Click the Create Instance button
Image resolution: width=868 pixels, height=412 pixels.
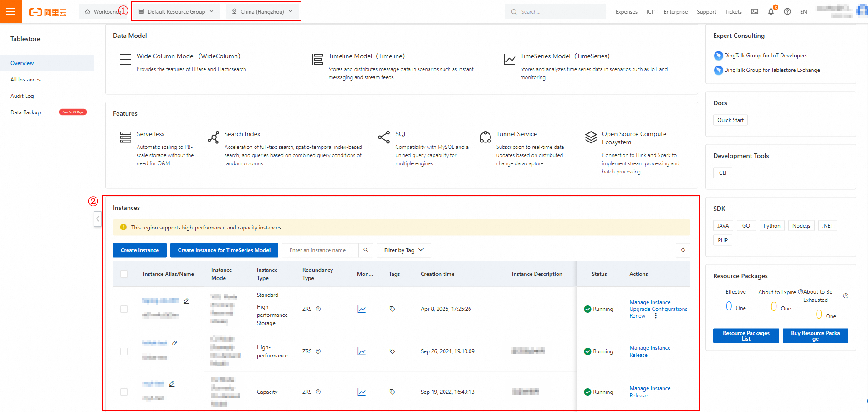click(140, 250)
